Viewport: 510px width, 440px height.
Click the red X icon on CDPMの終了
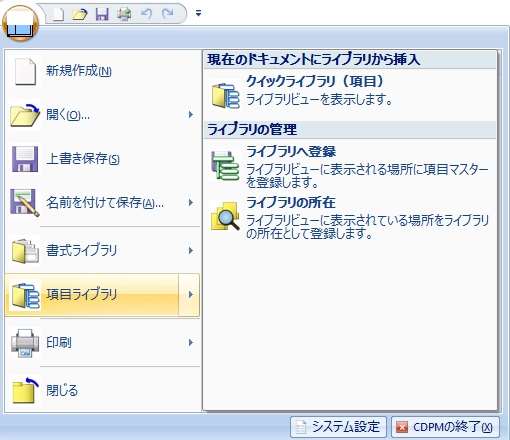click(402, 427)
